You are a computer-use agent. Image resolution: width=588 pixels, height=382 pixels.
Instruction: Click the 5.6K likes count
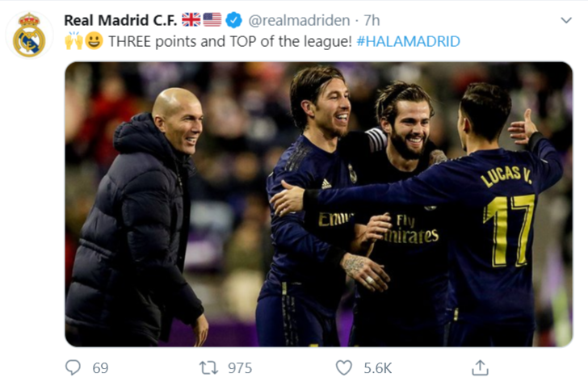pyautogui.click(x=378, y=368)
